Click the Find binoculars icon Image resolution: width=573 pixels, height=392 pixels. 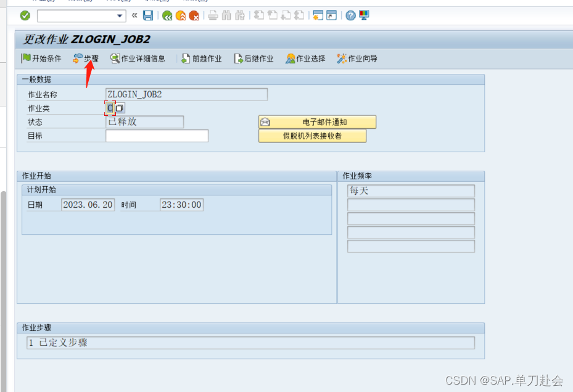click(x=226, y=15)
